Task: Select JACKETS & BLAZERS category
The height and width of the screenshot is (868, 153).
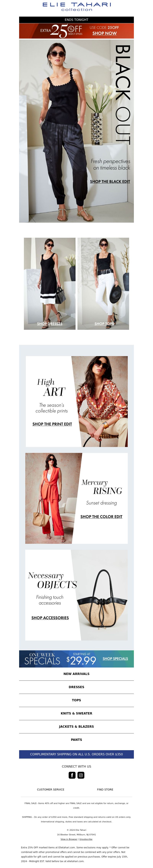Action: point(76,727)
